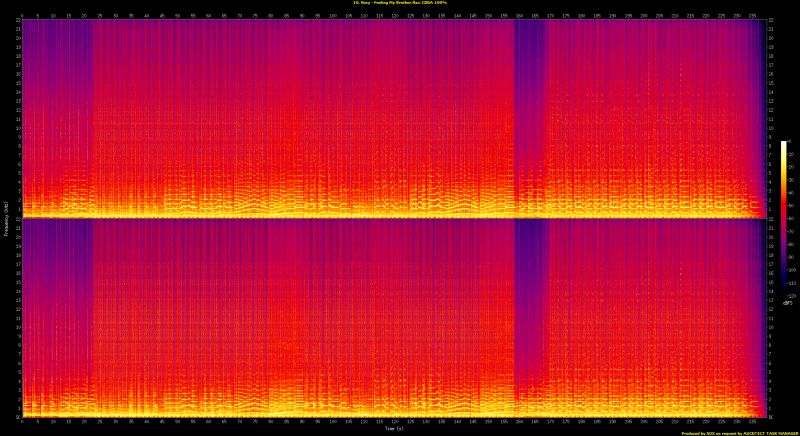Viewport: 800px width, 436px height.
Task: Click the fade-out end of the lower channel
Action: pyautogui.click(x=755, y=400)
